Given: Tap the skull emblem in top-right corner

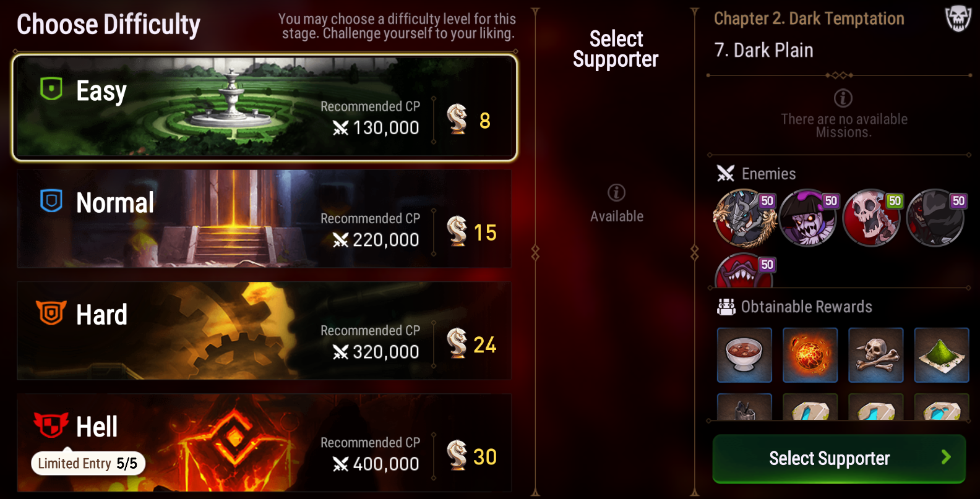Looking at the screenshot, I should click(x=958, y=19).
